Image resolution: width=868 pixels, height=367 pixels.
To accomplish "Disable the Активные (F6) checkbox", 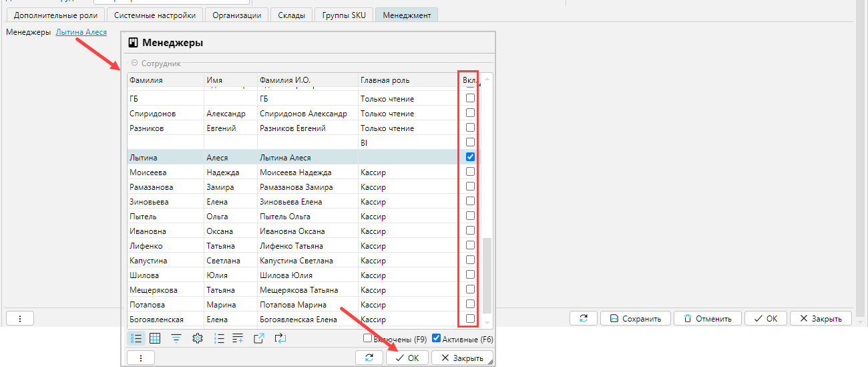I will 437,338.
